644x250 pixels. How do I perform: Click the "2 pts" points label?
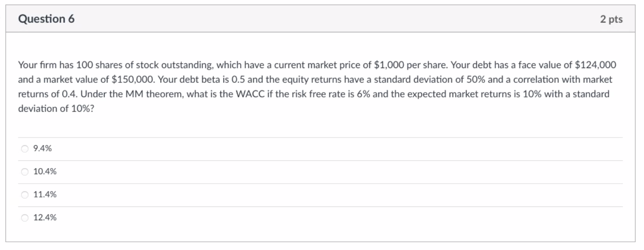[x=611, y=19]
